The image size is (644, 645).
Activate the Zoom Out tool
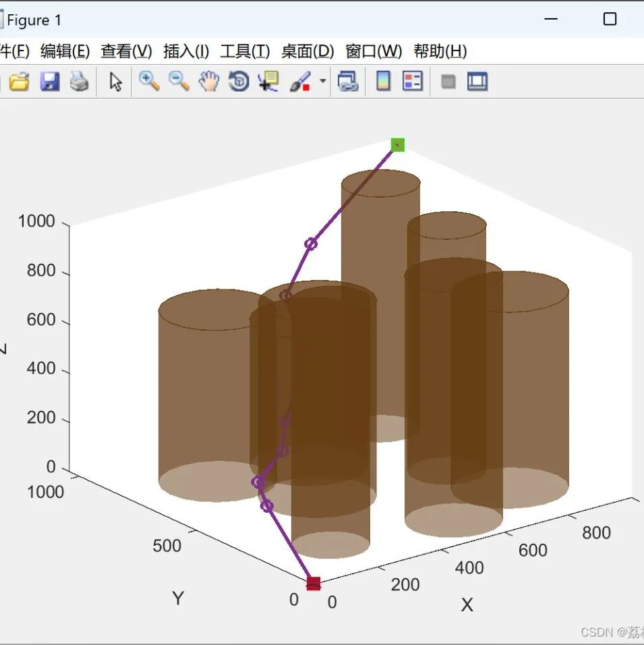click(x=179, y=81)
